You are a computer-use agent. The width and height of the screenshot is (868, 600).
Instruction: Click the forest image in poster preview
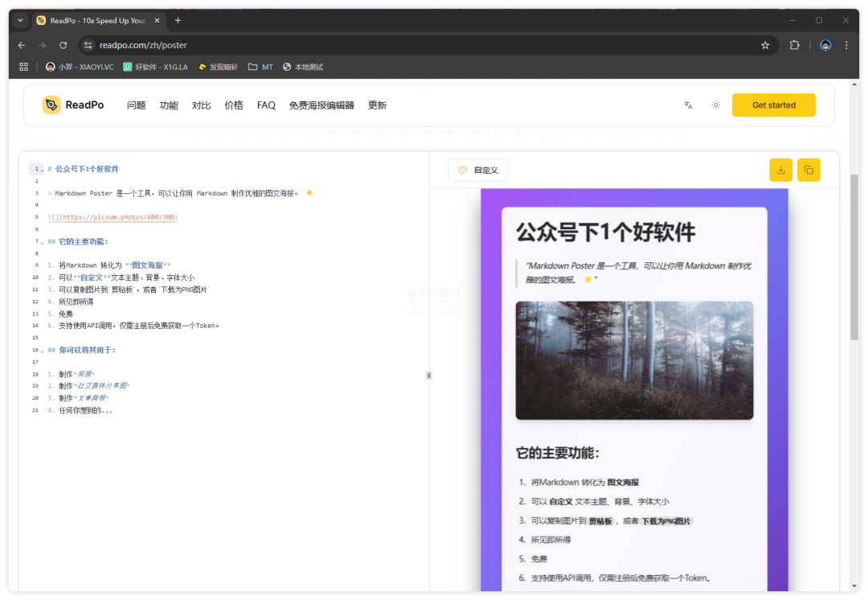[634, 360]
